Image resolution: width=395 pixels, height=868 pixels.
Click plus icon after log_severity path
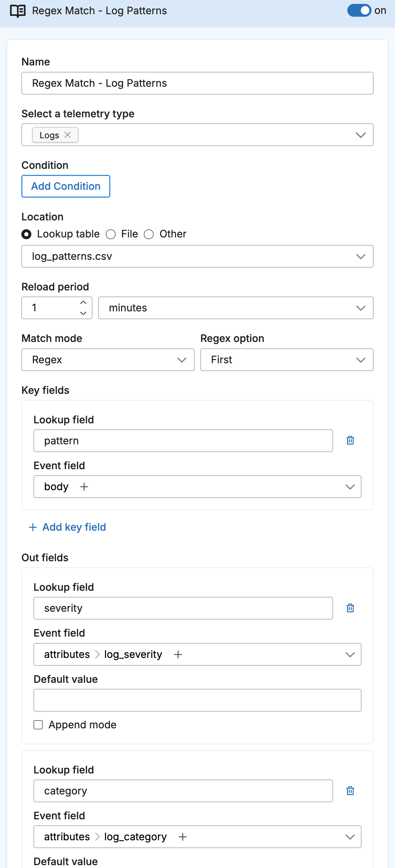pyautogui.click(x=178, y=654)
